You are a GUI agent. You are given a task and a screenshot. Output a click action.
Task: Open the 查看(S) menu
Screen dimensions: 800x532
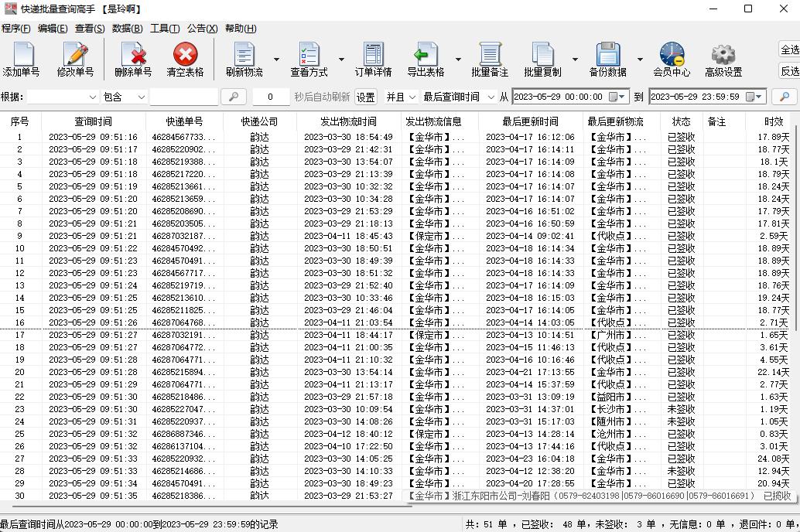point(90,29)
